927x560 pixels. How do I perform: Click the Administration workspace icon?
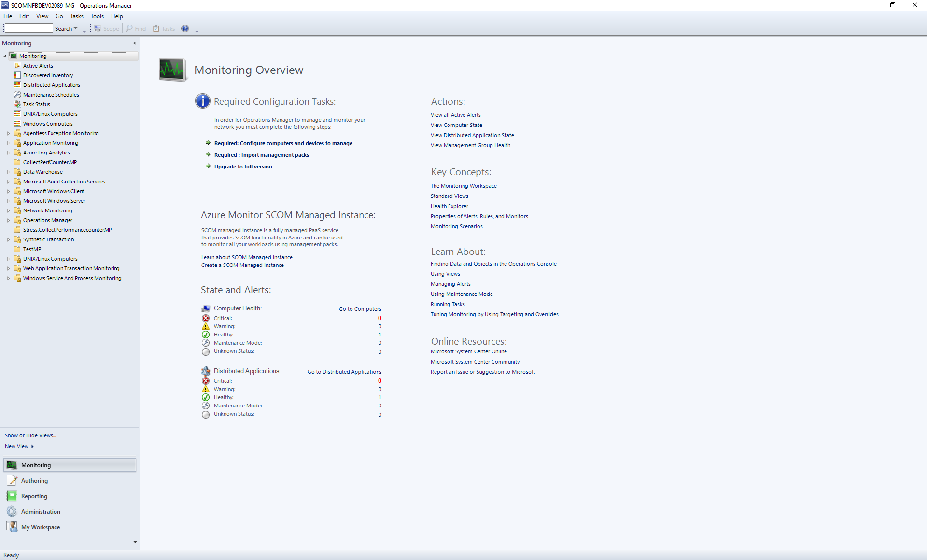click(x=11, y=511)
